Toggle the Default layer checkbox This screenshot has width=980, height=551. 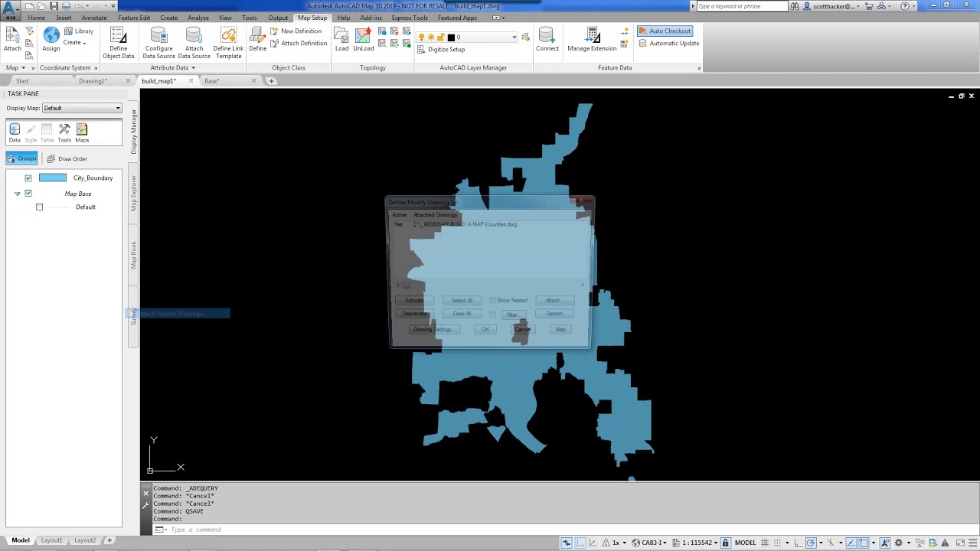pos(40,207)
